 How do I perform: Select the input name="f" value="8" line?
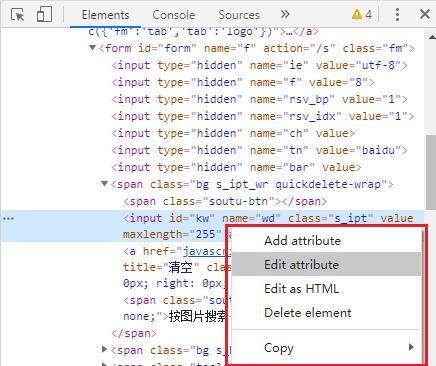[x=243, y=82]
